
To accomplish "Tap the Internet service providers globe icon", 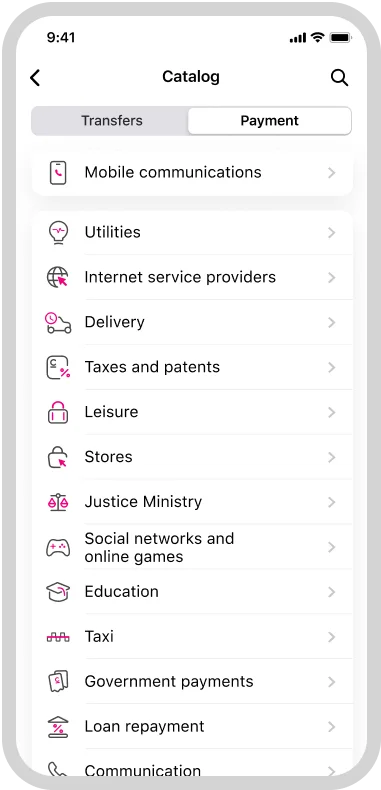I will point(58,278).
